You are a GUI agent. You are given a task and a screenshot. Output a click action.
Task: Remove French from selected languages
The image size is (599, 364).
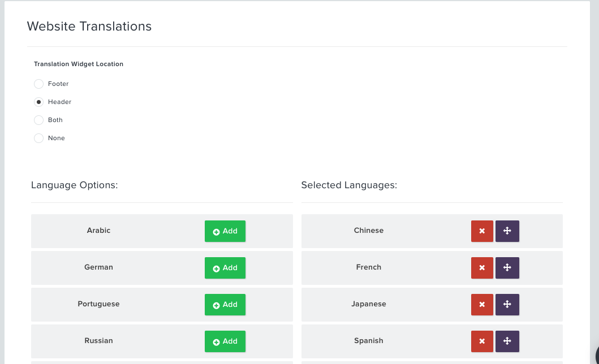482,268
